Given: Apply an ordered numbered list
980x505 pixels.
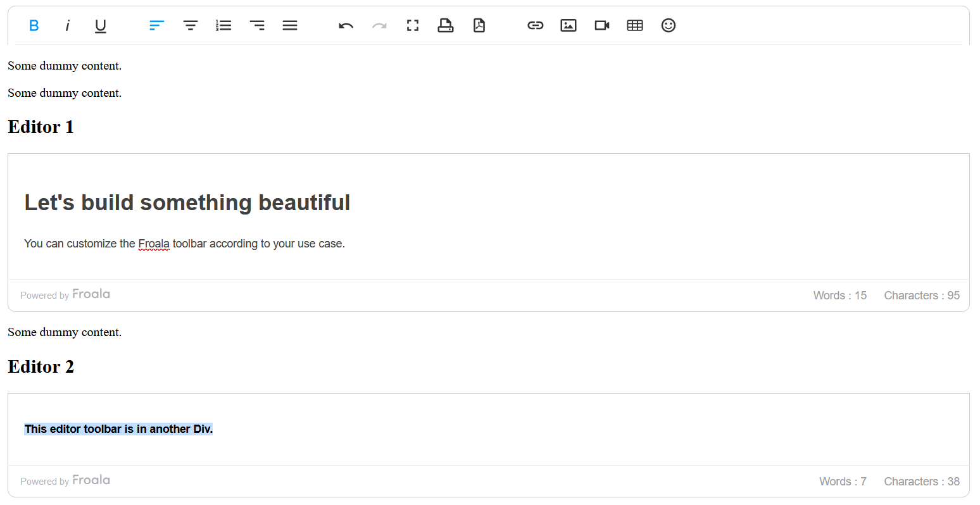Looking at the screenshot, I should [x=223, y=25].
